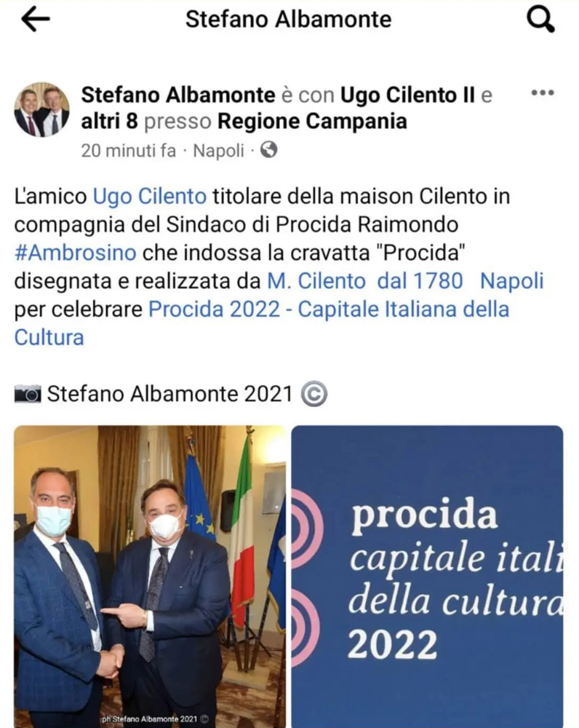Open M. Cilento dal 1780 Napoli page
Viewport: 579px width, 728px height.
pos(405,281)
